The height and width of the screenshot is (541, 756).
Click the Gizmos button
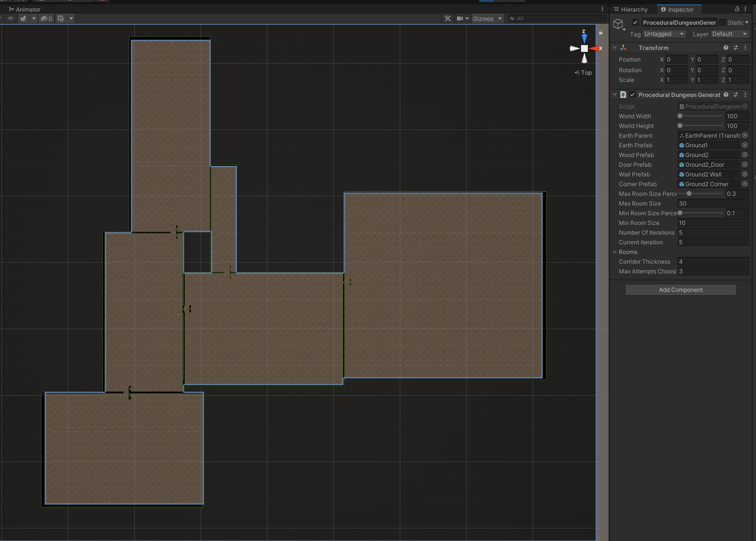coord(483,18)
